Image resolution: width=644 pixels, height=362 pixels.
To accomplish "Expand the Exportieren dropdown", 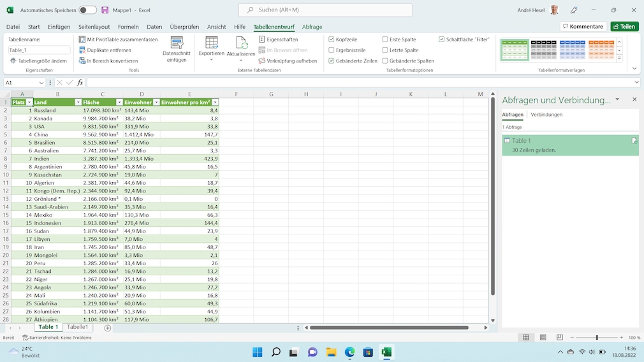I will (211, 59).
